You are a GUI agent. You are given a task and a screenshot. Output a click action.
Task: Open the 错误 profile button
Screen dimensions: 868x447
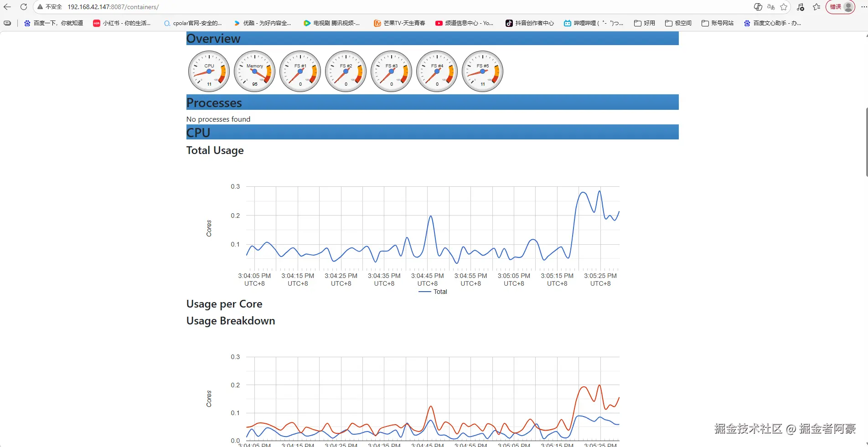click(841, 7)
